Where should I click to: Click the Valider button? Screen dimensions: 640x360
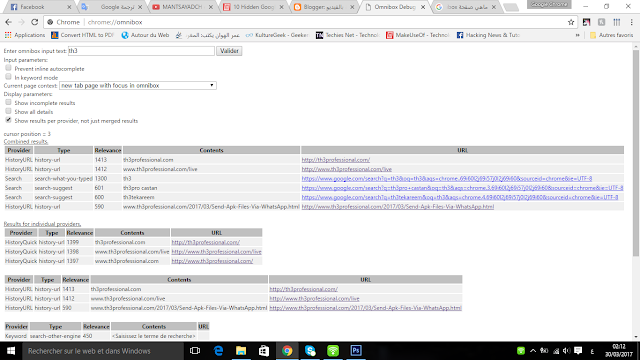229,51
